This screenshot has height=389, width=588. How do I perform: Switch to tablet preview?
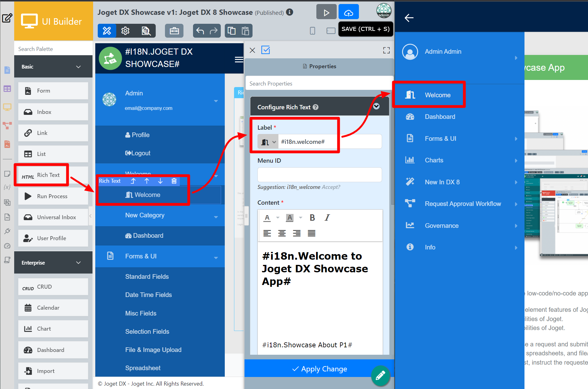pos(331,31)
